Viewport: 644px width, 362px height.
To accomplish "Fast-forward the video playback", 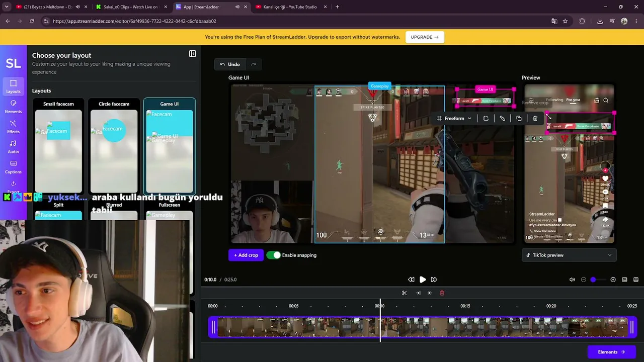I will point(434,280).
